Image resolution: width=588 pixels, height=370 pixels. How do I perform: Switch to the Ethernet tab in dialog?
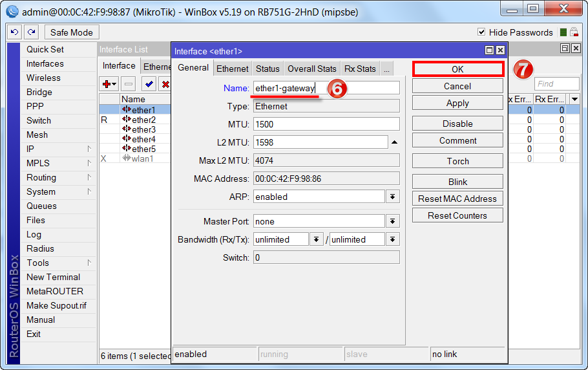tap(232, 69)
